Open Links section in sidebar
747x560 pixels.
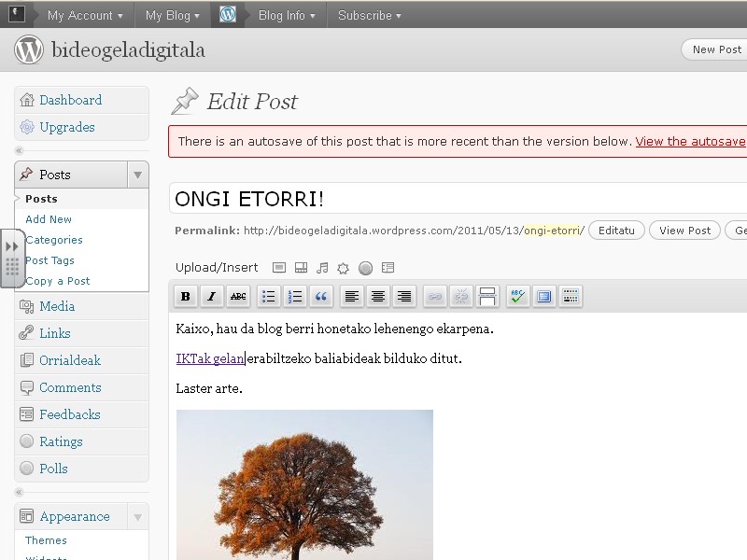(x=81, y=333)
